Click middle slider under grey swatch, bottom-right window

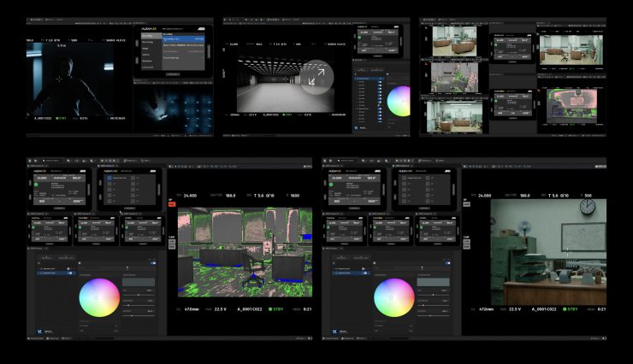(x=433, y=305)
